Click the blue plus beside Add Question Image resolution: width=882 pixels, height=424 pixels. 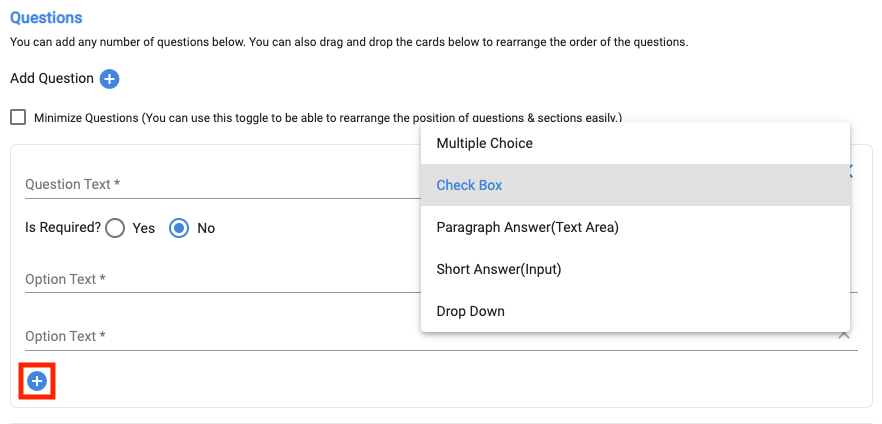coord(109,79)
